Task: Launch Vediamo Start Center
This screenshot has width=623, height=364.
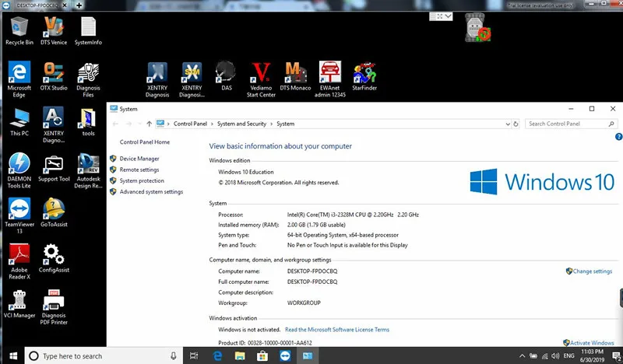Action: click(261, 79)
